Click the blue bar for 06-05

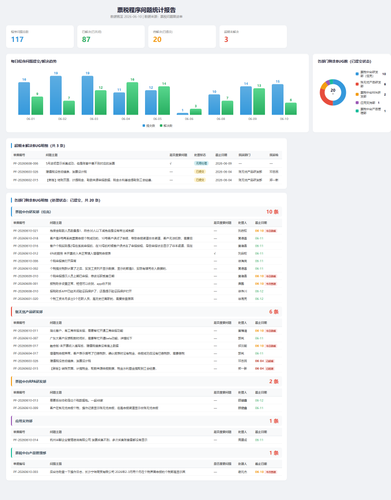pyautogui.click(x=151, y=102)
